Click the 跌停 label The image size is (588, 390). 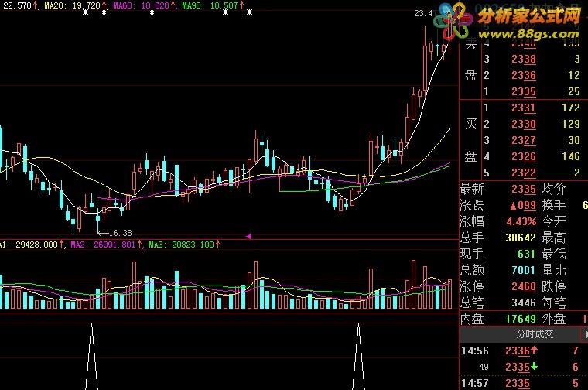553,286
